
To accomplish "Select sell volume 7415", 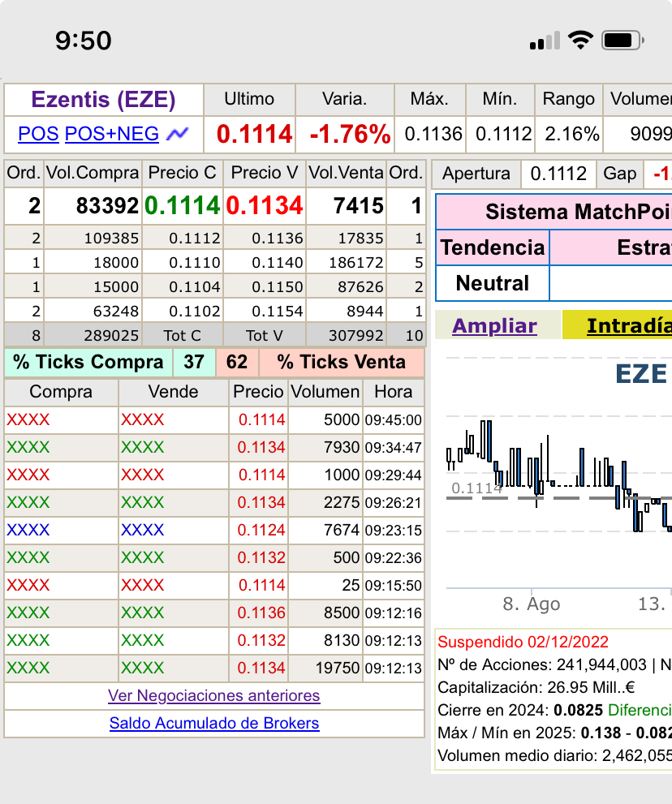I will click(359, 206).
